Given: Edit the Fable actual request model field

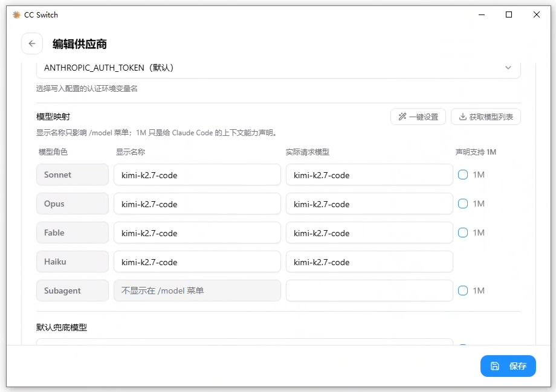Looking at the screenshot, I should coord(369,233).
